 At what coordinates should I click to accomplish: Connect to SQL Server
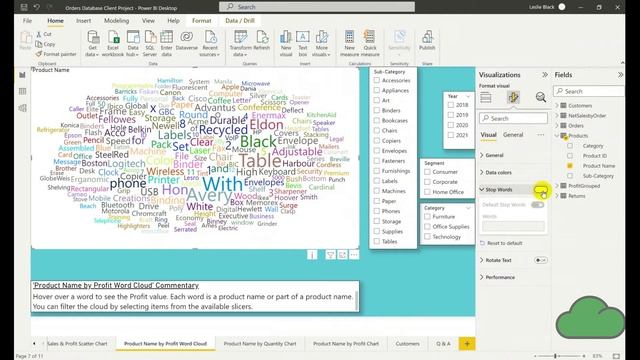(x=150, y=43)
